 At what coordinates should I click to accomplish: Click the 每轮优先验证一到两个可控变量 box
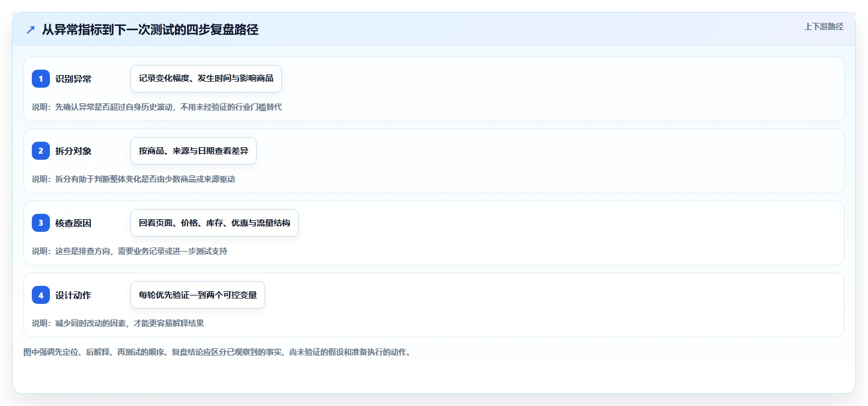[x=198, y=295]
